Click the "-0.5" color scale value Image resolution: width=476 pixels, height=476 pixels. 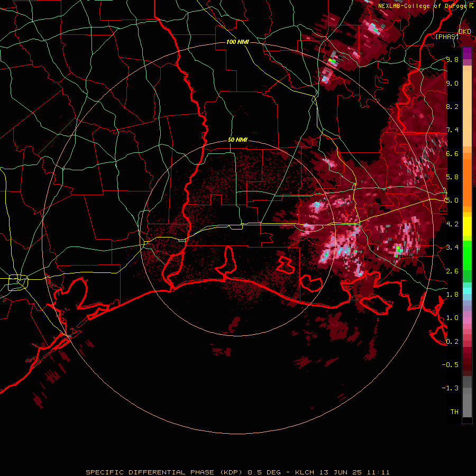pos(450,365)
